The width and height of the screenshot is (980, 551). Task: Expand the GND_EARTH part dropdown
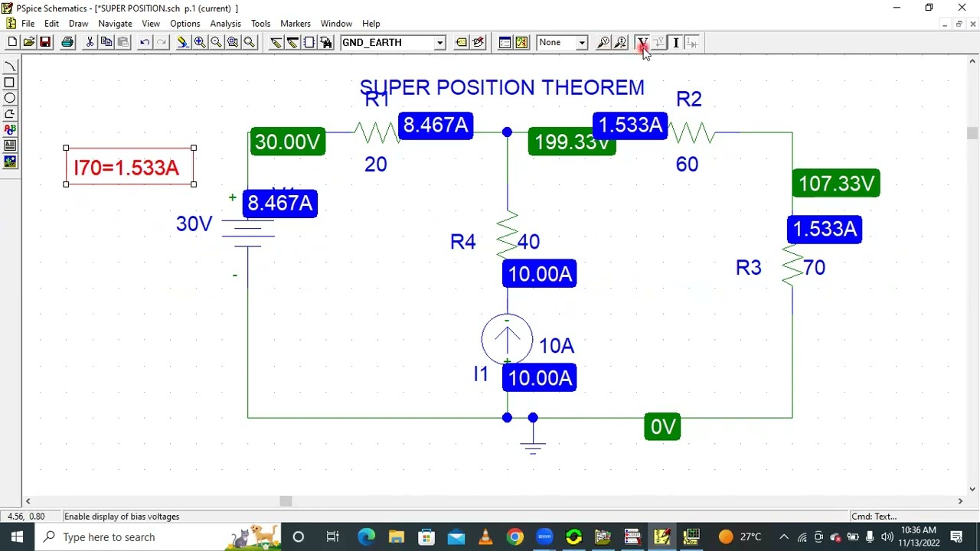(440, 43)
